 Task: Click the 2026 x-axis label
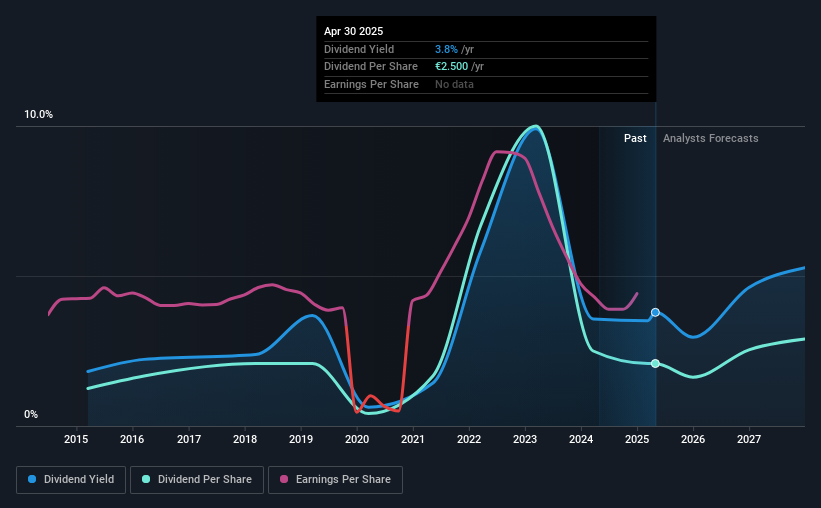tap(693, 439)
